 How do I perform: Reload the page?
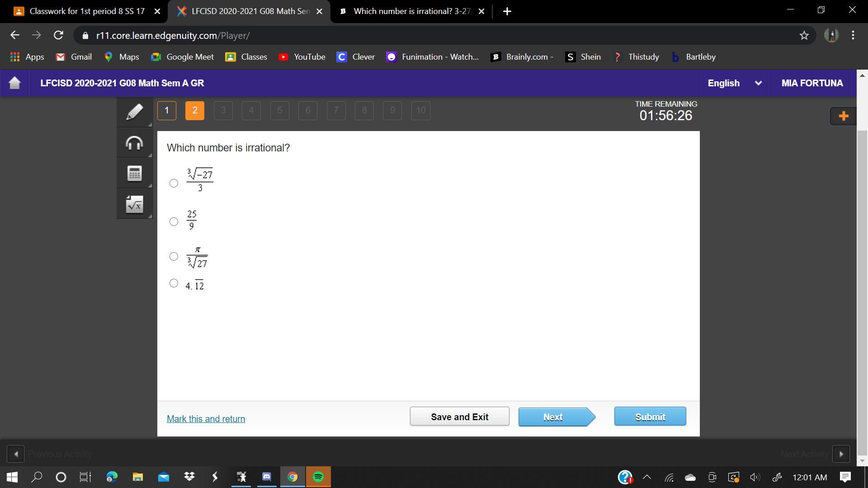coord(58,35)
